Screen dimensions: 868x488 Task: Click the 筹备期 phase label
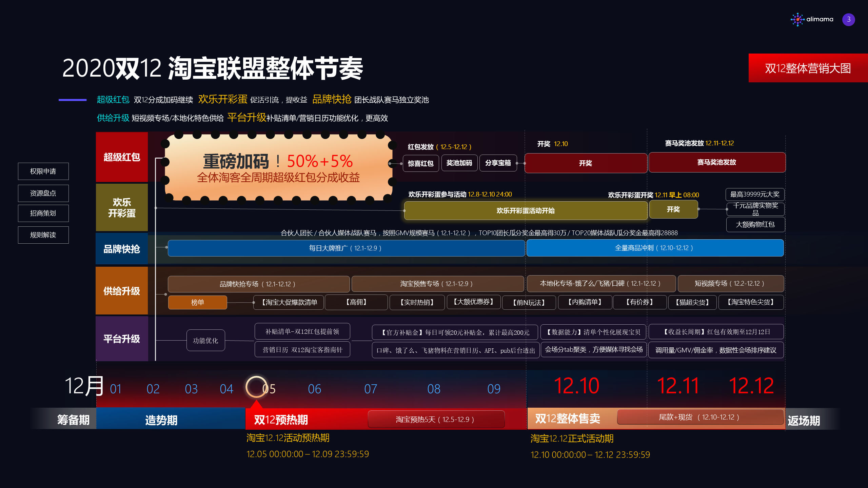(x=73, y=420)
